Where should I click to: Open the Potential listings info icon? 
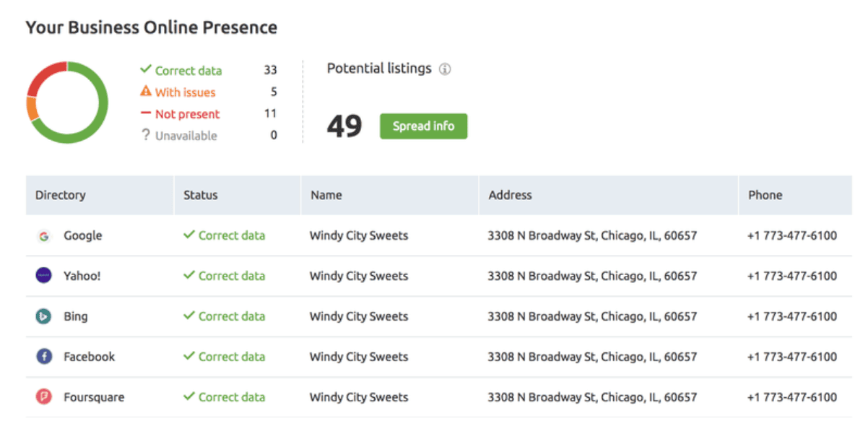coord(445,69)
